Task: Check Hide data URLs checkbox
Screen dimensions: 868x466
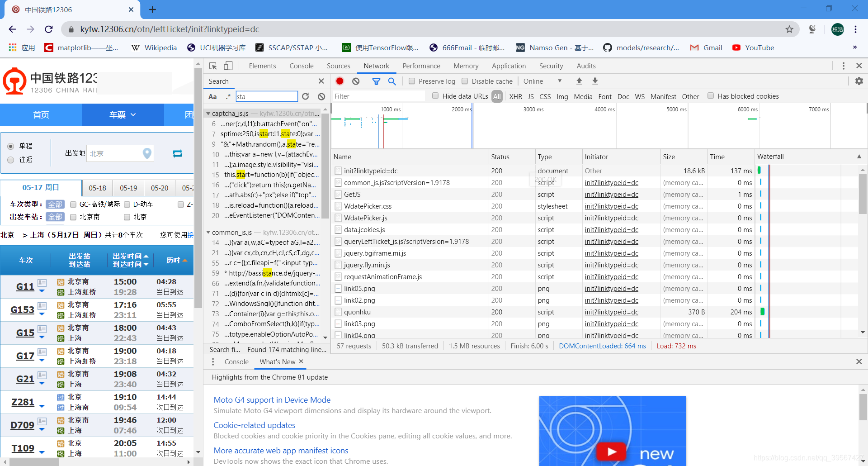Action: 435,95
